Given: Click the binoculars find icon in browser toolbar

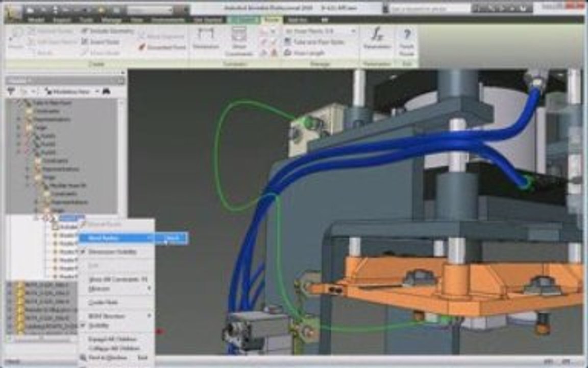Looking at the screenshot, I should coord(107,91).
